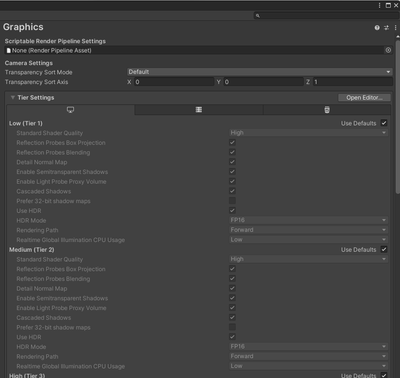Click the Graphics page title
The width and height of the screenshot is (400, 378).
click(x=23, y=27)
